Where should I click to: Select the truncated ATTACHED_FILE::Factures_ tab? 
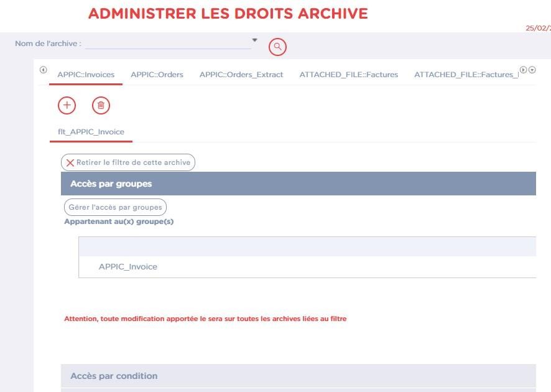click(465, 75)
